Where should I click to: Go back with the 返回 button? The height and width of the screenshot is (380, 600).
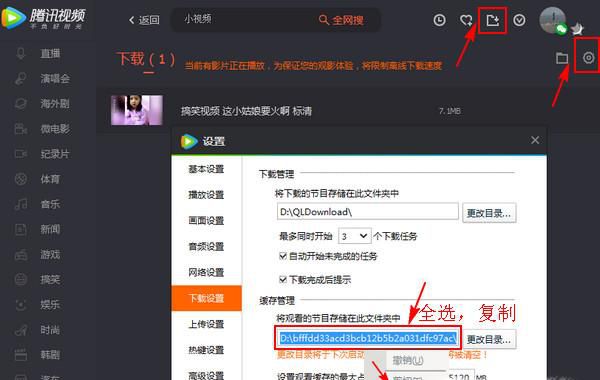(144, 20)
